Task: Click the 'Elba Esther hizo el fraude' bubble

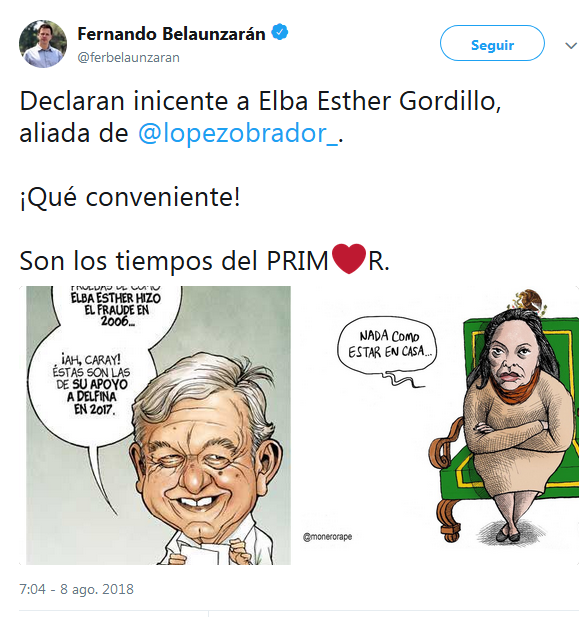Action: pyautogui.click(x=116, y=309)
